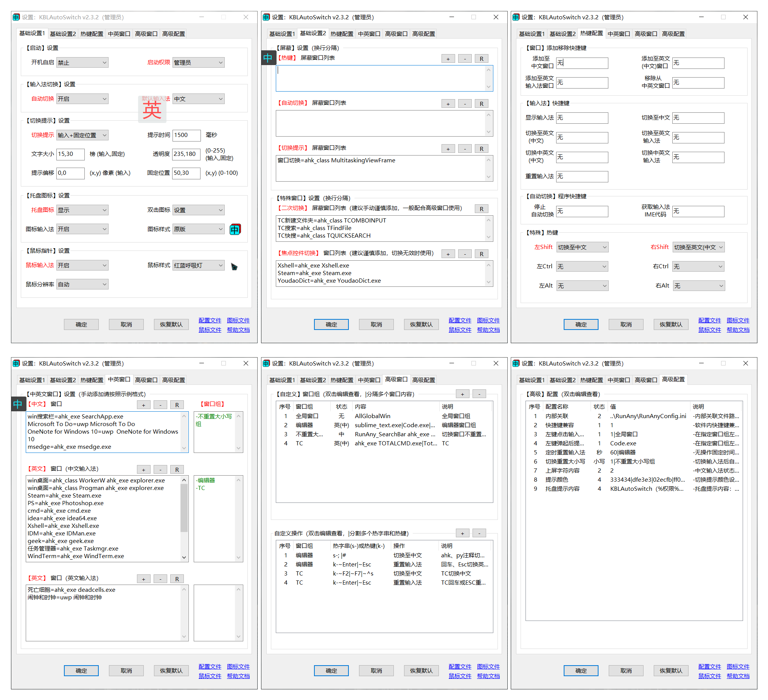The image size is (768, 700).
Task: Click the R button for 中文 窗口 list
Action: click(177, 405)
